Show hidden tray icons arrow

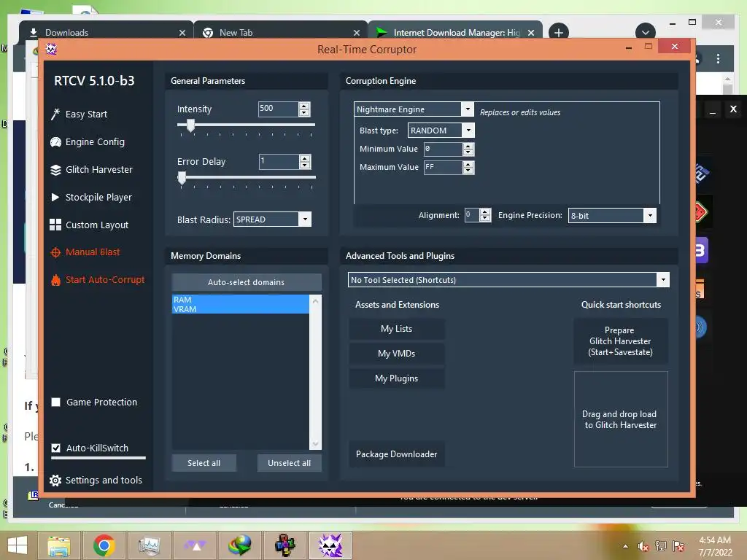point(625,546)
